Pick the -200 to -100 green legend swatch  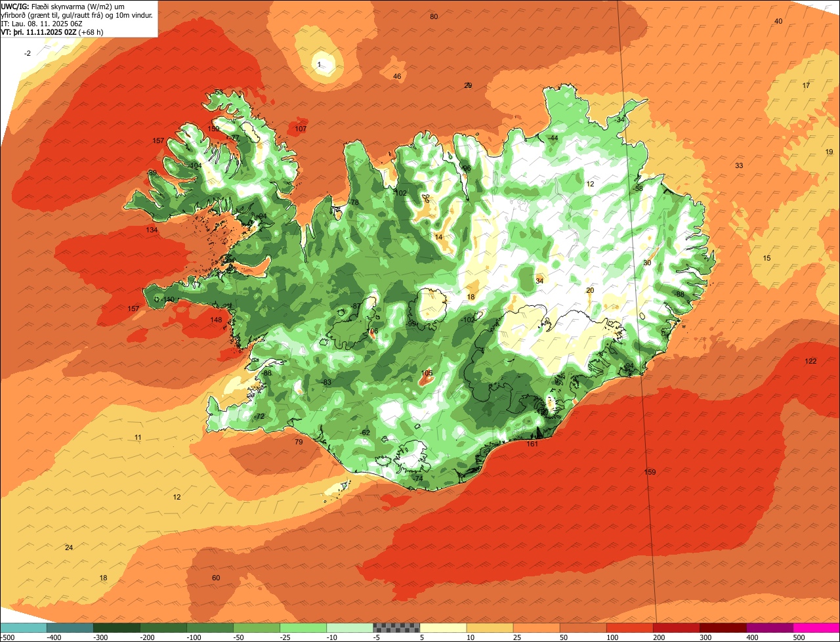[163, 628]
